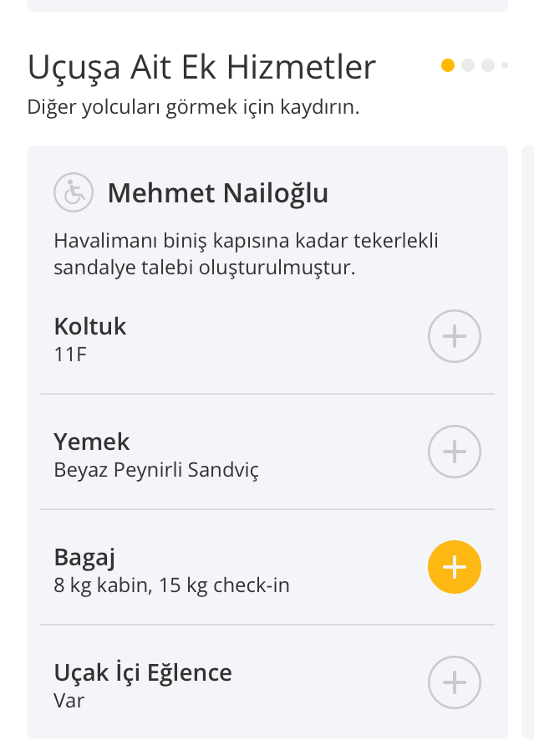The image size is (534, 756).
Task: Open the Koltuk row label
Action: click(x=90, y=326)
